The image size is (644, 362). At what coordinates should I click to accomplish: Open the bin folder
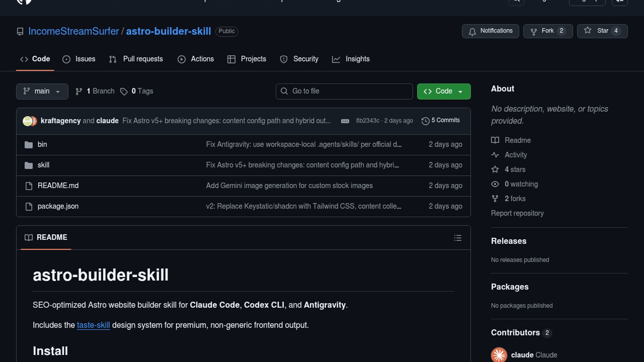(x=42, y=144)
